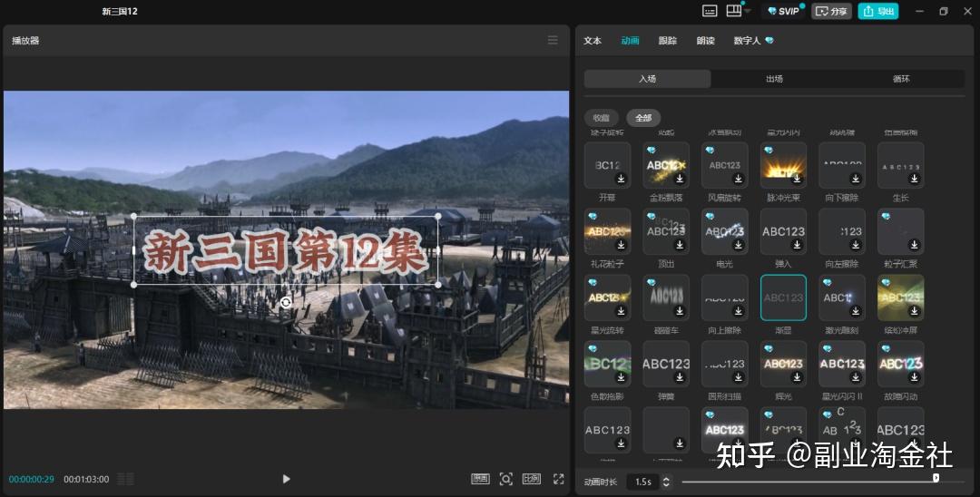Click the total duration 00:01:03:00

pyautogui.click(x=86, y=479)
